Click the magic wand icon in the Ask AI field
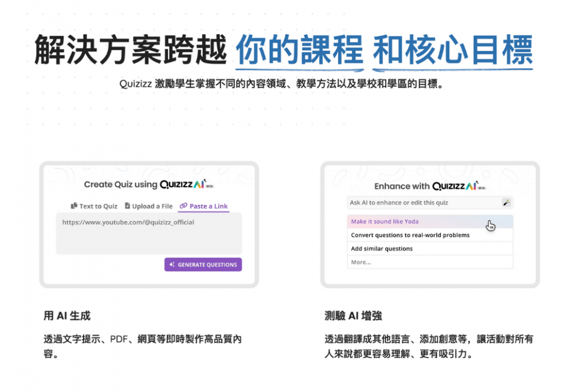Image resolution: width=588 pixels, height=392 pixels. pos(506,203)
